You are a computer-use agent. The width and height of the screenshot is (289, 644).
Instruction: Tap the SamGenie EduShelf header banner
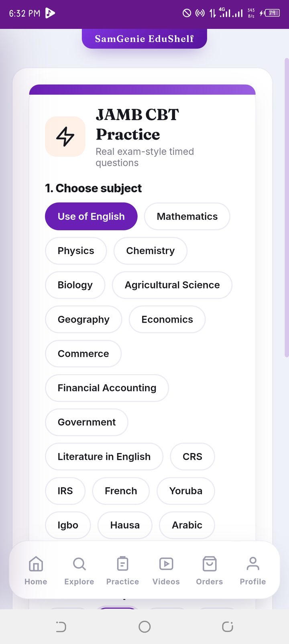(x=144, y=39)
